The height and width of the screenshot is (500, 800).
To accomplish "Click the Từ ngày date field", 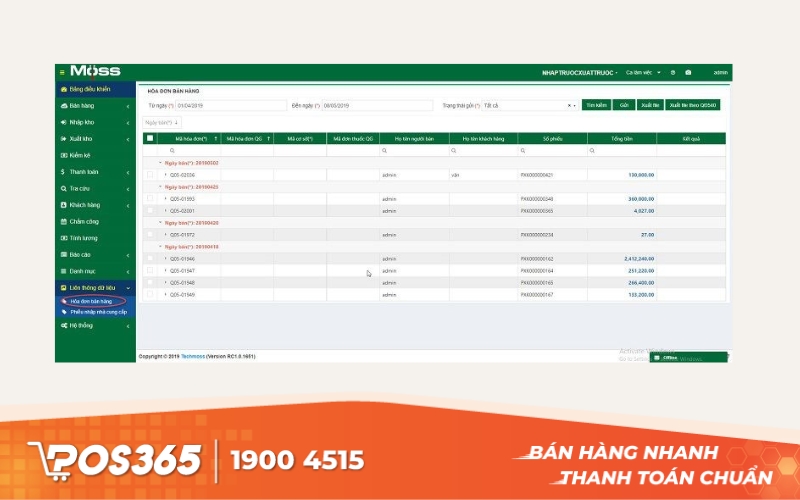I will [x=231, y=106].
